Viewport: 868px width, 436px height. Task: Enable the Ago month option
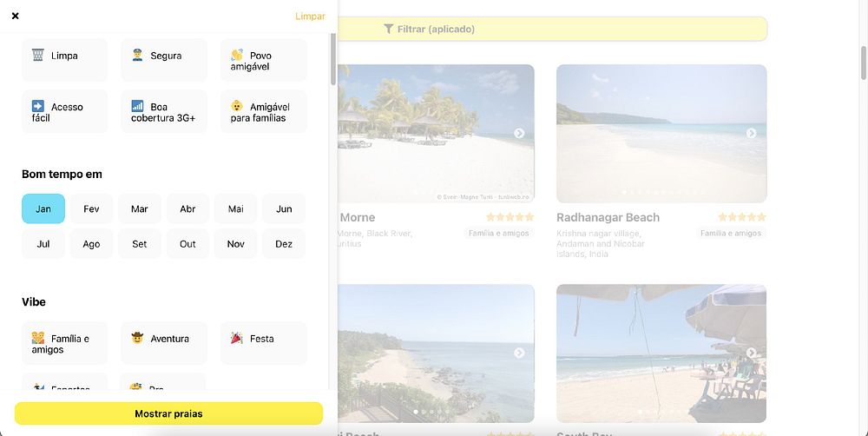coord(91,244)
